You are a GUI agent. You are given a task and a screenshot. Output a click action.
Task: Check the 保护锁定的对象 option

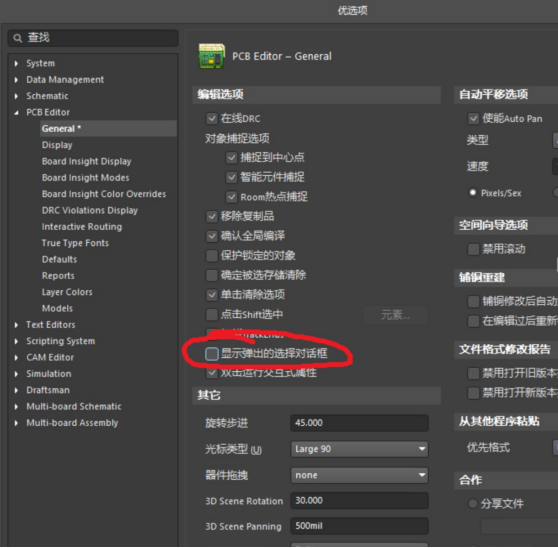point(212,255)
